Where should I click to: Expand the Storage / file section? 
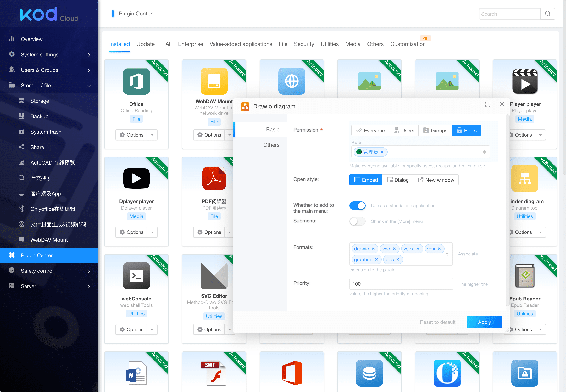tap(49, 86)
